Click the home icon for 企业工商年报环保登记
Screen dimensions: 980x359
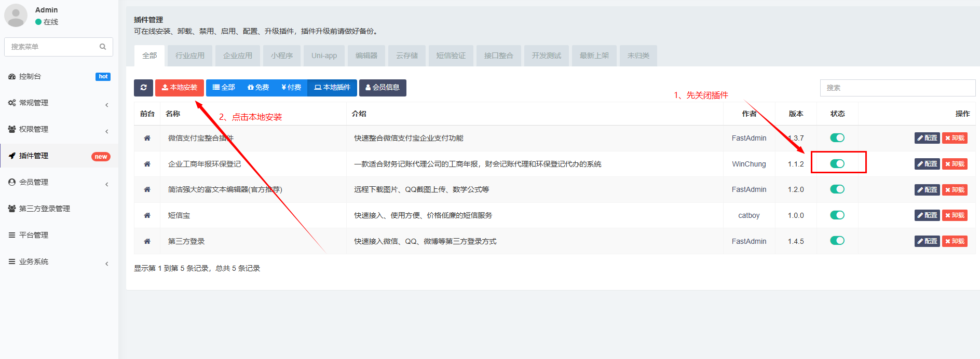(x=147, y=164)
